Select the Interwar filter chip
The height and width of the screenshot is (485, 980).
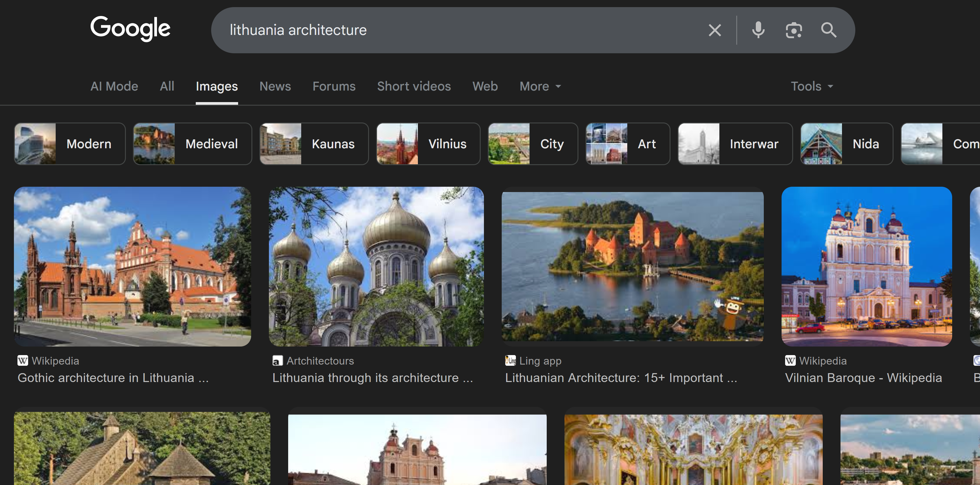tap(734, 144)
